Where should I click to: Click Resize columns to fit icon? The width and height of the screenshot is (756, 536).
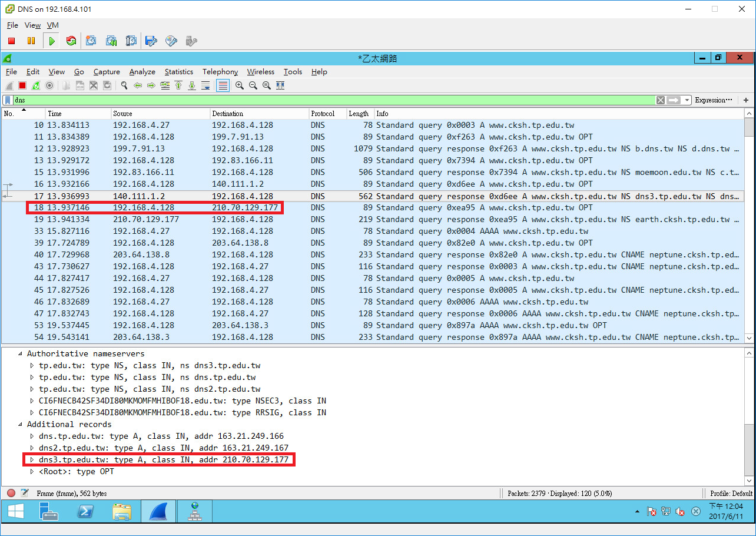click(280, 85)
